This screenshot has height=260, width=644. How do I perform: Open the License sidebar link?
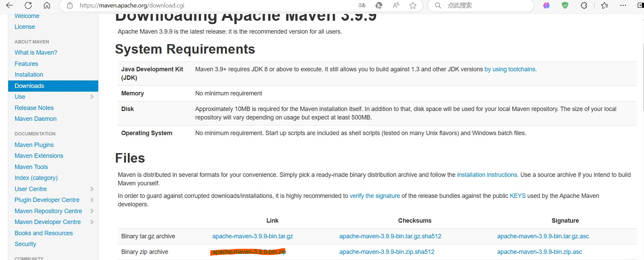click(25, 27)
